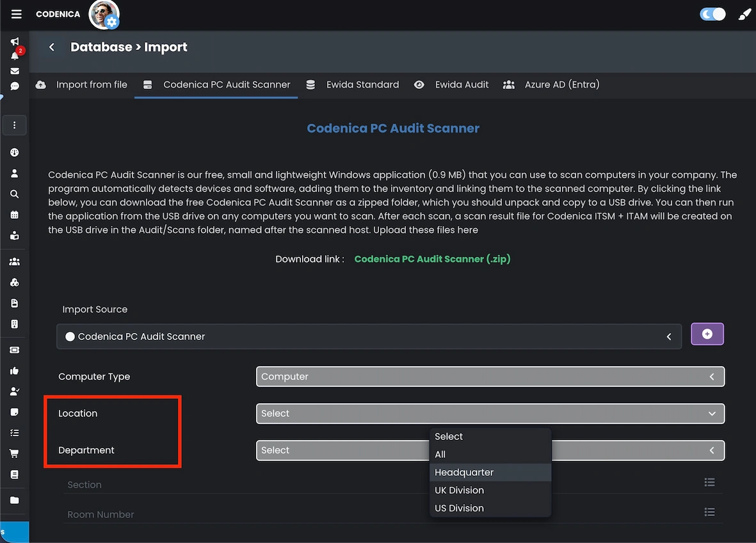Viewport: 756px width, 543px height.
Task: Open the announcements megaphone icon
Action: (14, 41)
